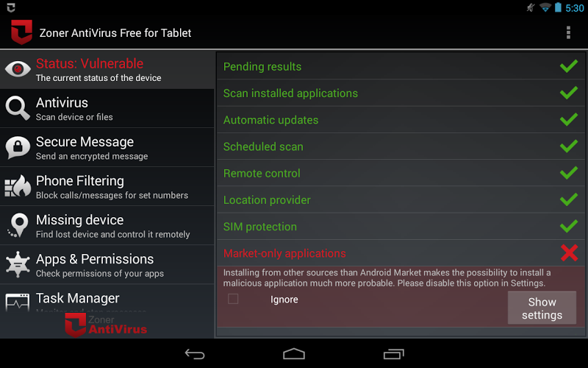Tap the green check next to SIM protection

coord(569,227)
